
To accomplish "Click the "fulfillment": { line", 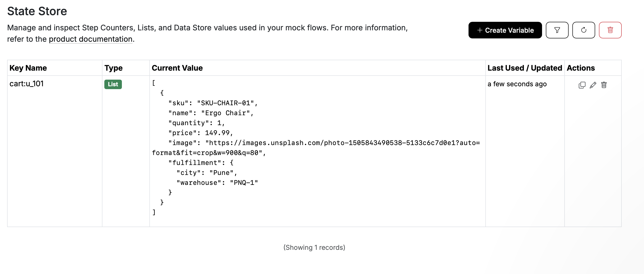I will pyautogui.click(x=201, y=163).
